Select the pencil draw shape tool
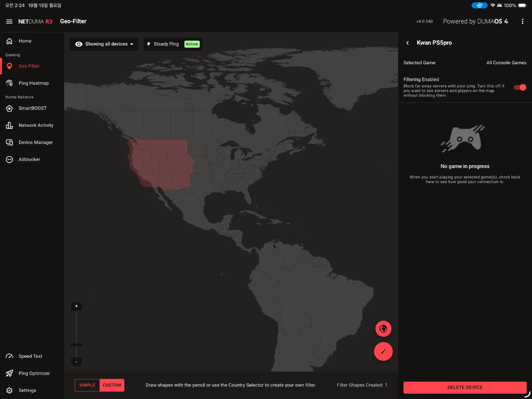532x399 pixels. coord(383,352)
